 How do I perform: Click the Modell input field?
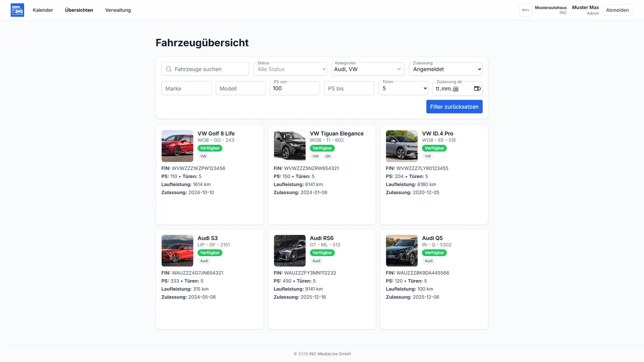click(x=241, y=88)
